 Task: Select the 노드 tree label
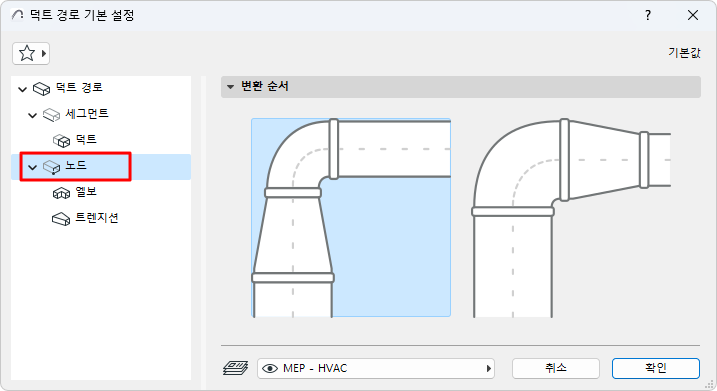pyautogui.click(x=76, y=165)
